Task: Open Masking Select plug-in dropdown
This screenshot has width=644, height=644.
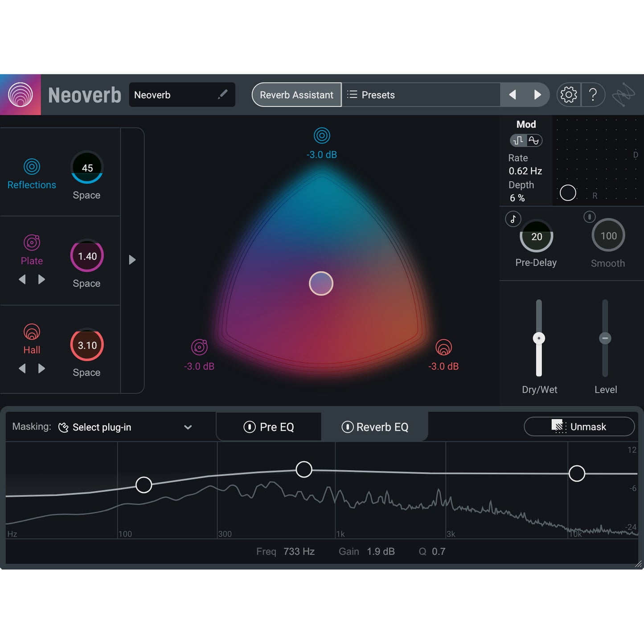Action: (x=125, y=427)
